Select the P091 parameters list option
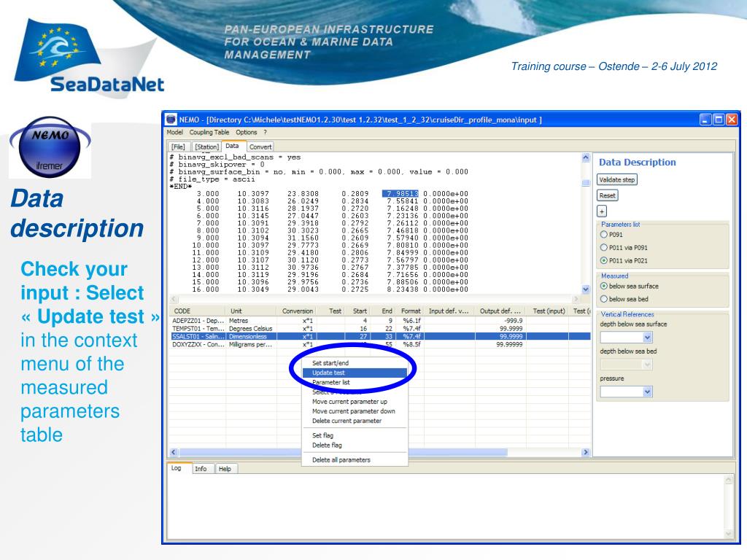 pyautogui.click(x=603, y=234)
